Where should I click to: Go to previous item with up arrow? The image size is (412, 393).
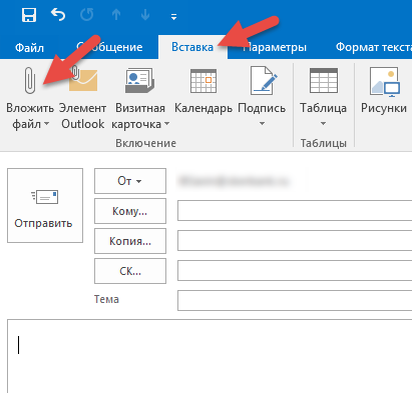(x=116, y=15)
